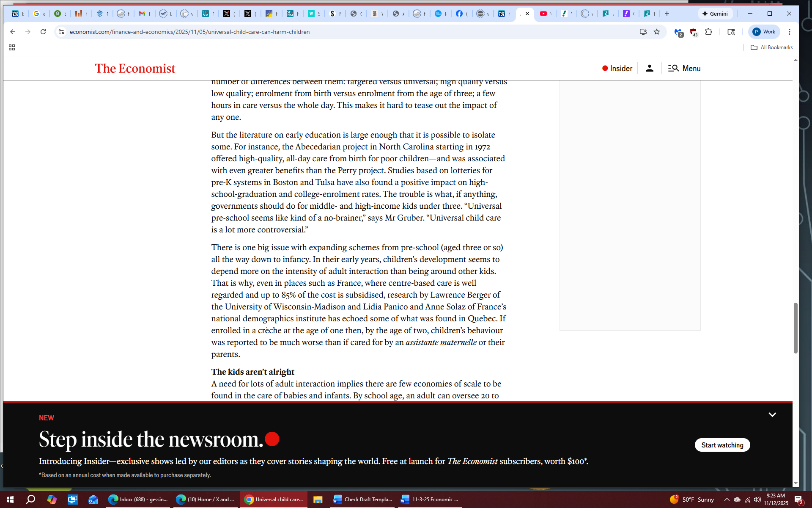Open the Extensions puzzle icon
The image size is (812, 508).
[709, 32]
